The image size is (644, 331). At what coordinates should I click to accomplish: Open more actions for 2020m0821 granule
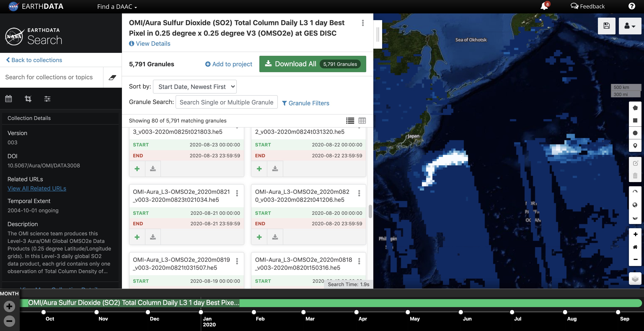pos(237,193)
